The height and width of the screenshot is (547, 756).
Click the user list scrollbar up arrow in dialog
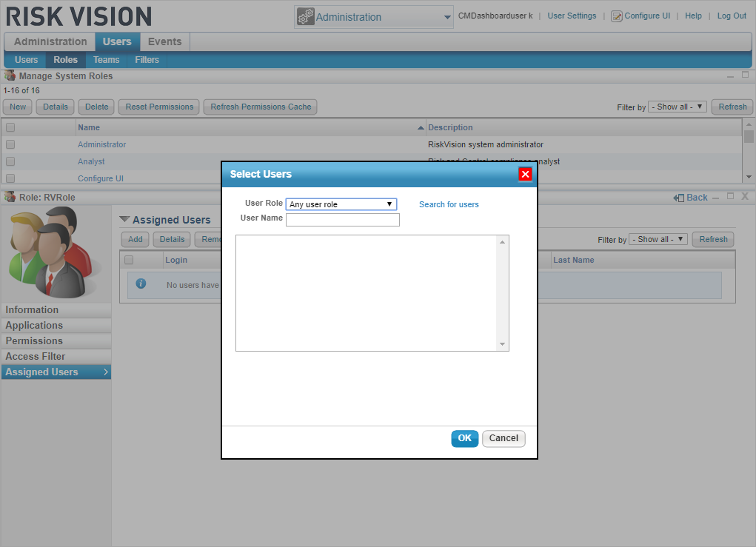(502, 242)
